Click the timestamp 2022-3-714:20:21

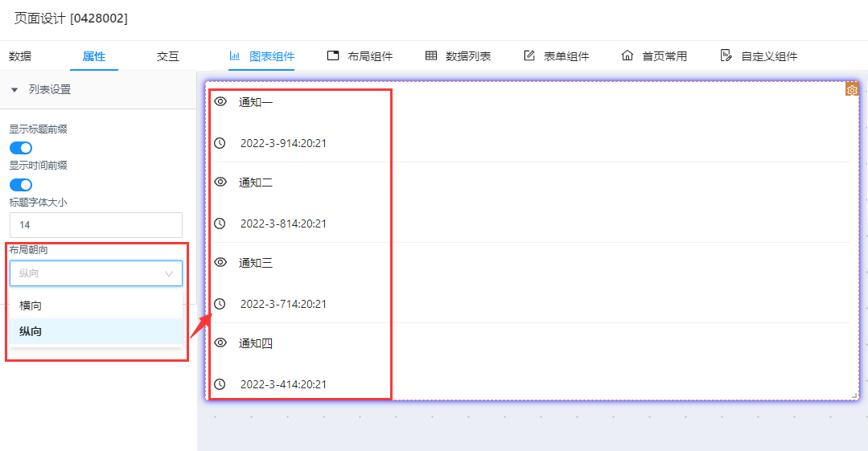pos(283,304)
